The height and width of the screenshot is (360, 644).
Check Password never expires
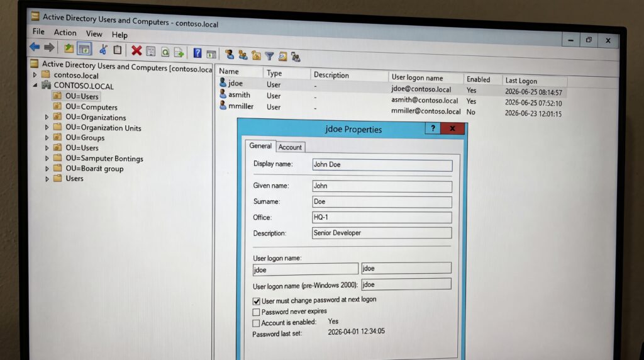coord(257,312)
